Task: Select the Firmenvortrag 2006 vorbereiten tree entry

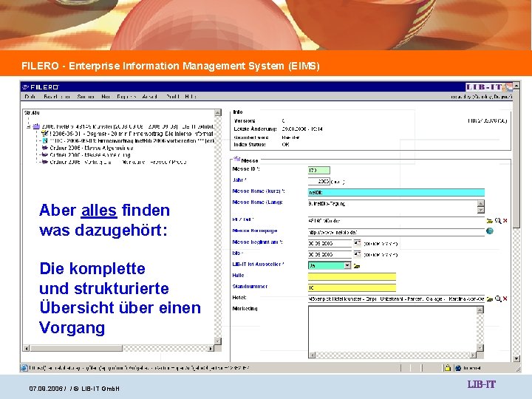Action: click(x=132, y=140)
